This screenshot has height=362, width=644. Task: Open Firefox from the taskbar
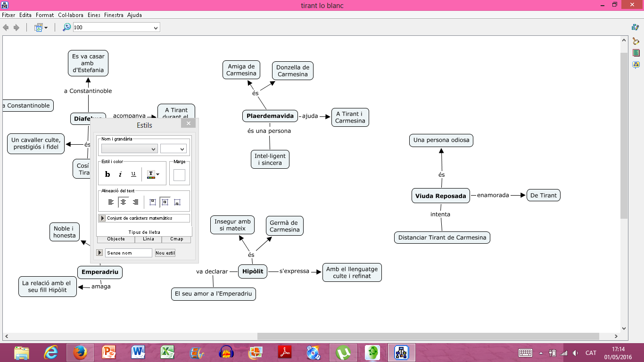(80, 353)
